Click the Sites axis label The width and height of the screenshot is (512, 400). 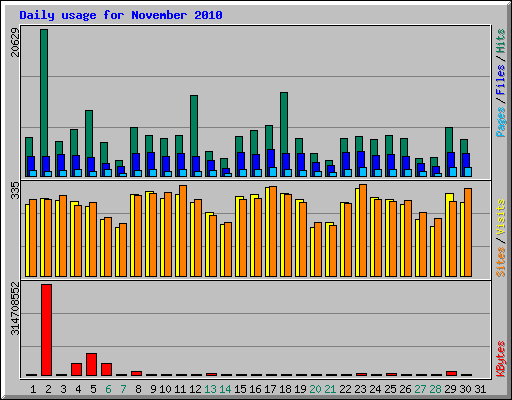[x=500, y=262]
